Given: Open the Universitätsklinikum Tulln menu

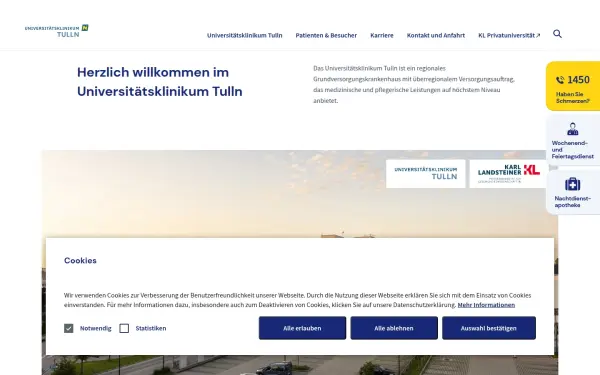Looking at the screenshot, I should [245, 35].
